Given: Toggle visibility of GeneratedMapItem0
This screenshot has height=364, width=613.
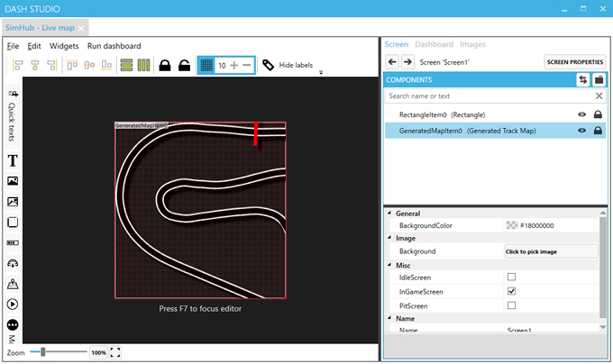Looking at the screenshot, I should (581, 131).
